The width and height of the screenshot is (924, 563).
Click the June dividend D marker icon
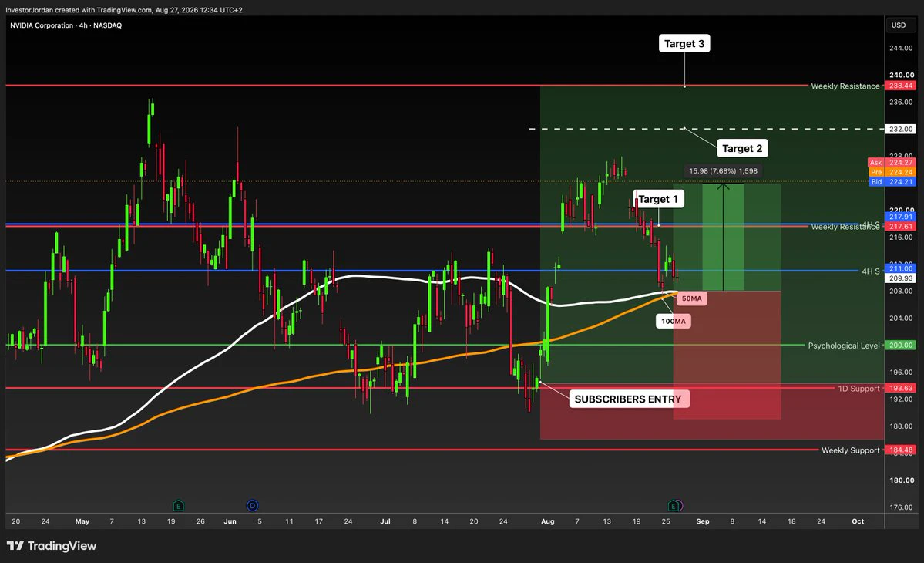point(252,506)
